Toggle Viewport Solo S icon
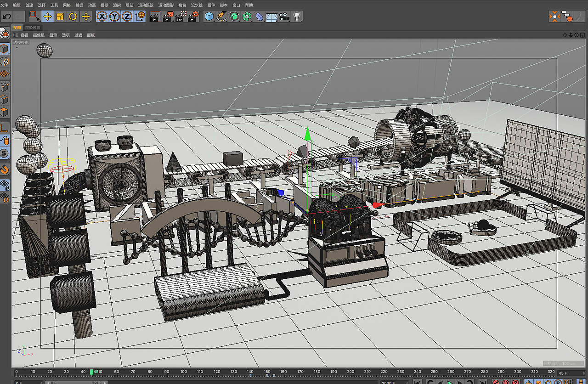The image size is (588, 384). [5, 153]
